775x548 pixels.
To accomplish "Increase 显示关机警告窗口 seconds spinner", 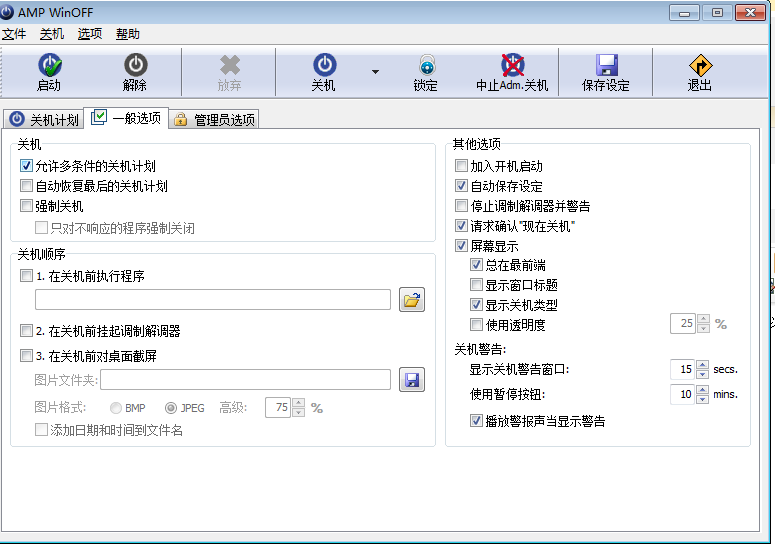I will pos(702,365).
